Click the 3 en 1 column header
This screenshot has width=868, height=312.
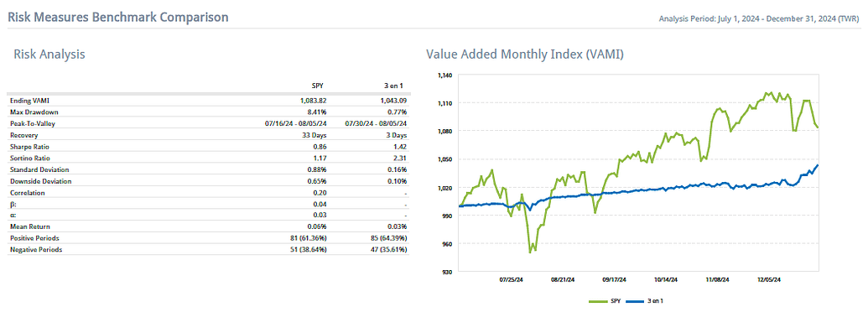(398, 86)
